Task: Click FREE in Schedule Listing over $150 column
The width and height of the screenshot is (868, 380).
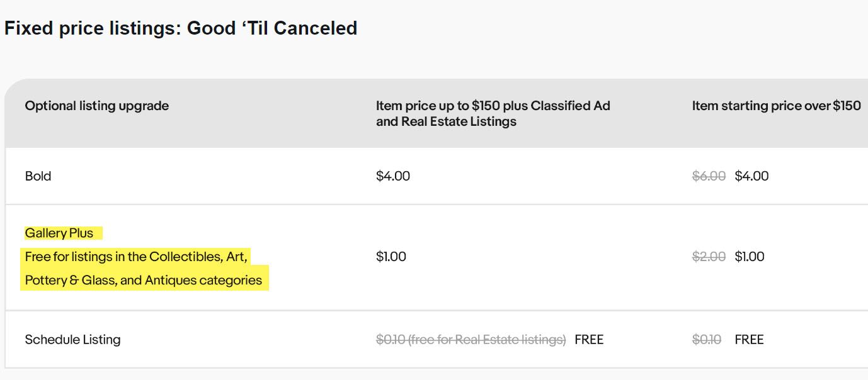Action: [x=749, y=340]
